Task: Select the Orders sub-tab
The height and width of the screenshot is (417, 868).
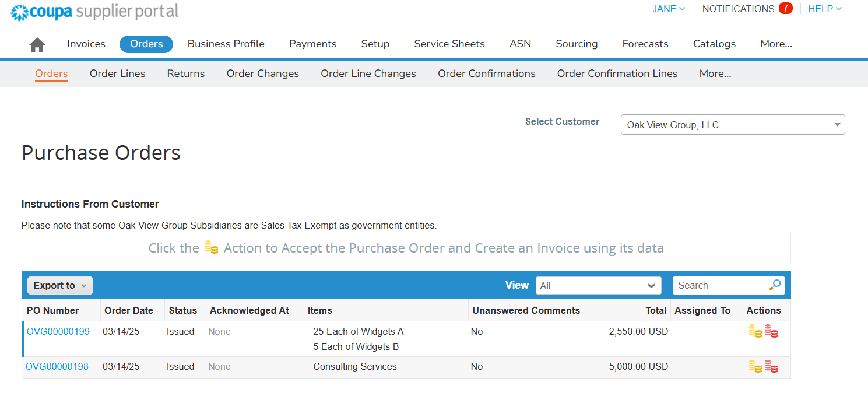Action: tap(51, 73)
